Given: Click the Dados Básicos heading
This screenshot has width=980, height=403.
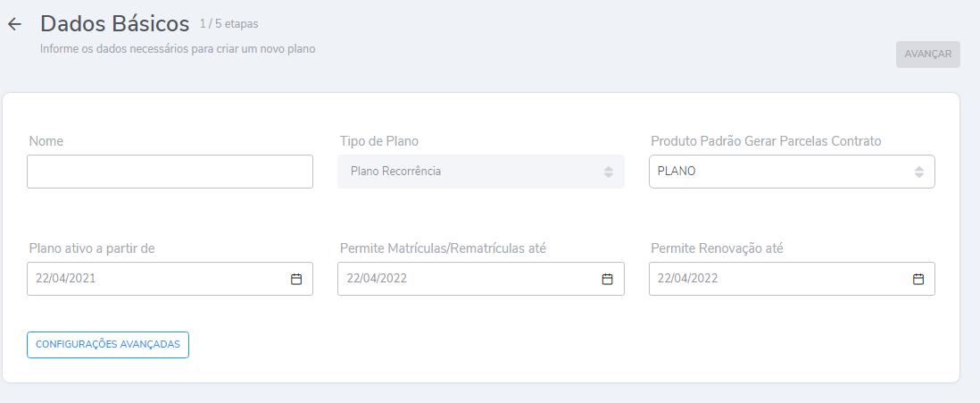Looking at the screenshot, I should point(115,24).
